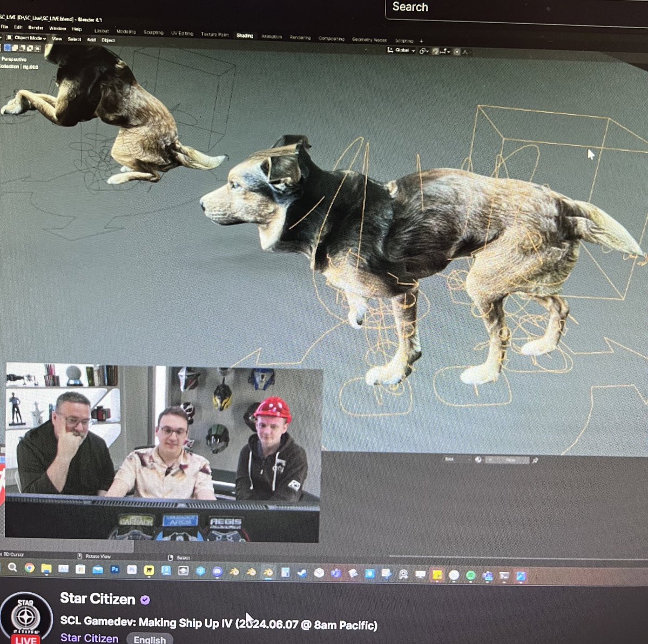Viewport: 648px width, 644px height.
Task: Click the Star Citizen channel avatar
Action: click(x=26, y=618)
